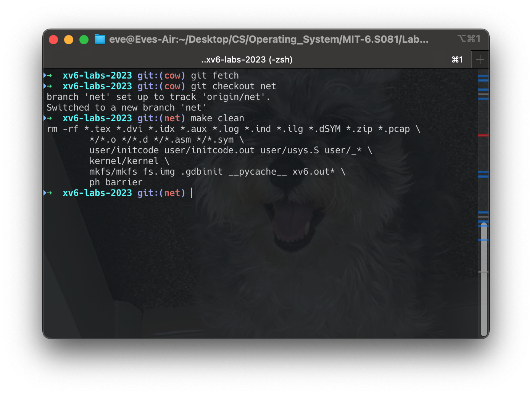Click the green full-screen traffic light button
The image size is (532, 395).
84,39
